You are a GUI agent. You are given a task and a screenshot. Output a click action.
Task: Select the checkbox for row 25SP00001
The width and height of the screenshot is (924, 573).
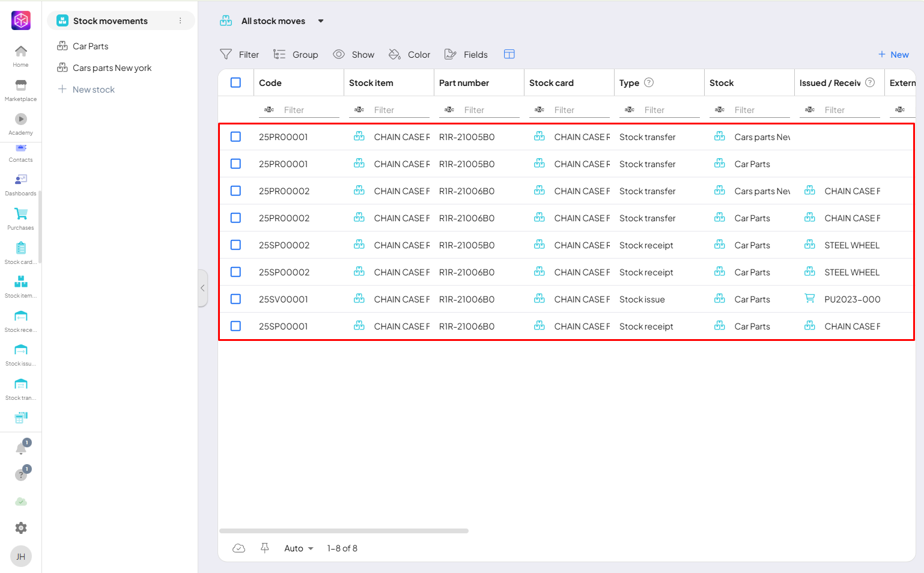(236, 326)
